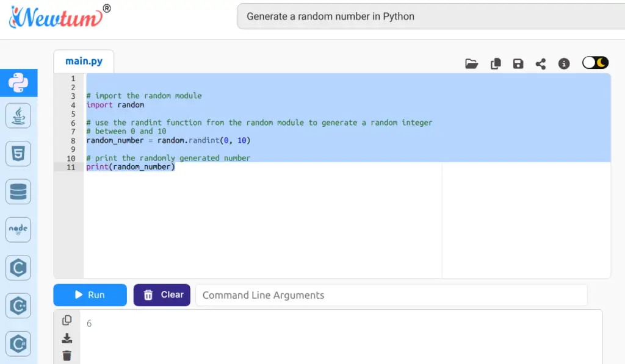The image size is (625, 364).
Task: View editor information details
Action: [563, 63]
